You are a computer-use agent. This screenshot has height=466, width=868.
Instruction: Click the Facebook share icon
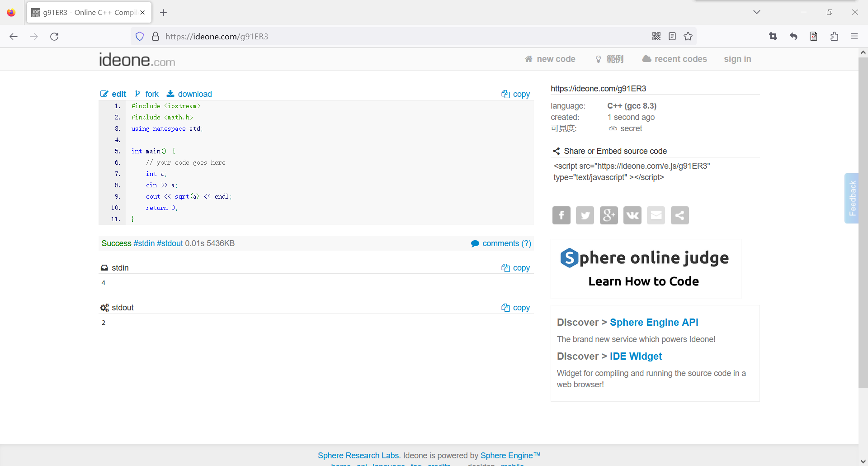click(x=561, y=215)
